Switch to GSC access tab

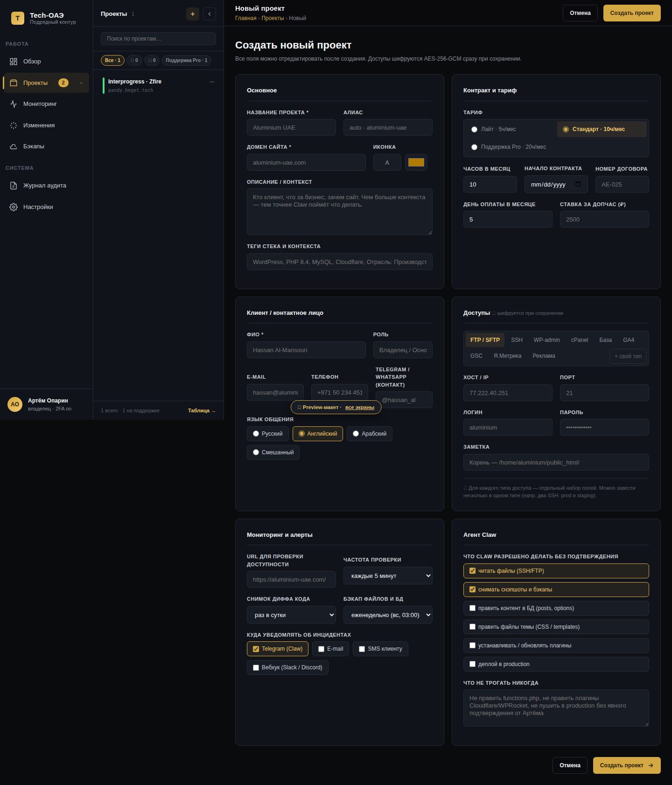[x=476, y=356]
